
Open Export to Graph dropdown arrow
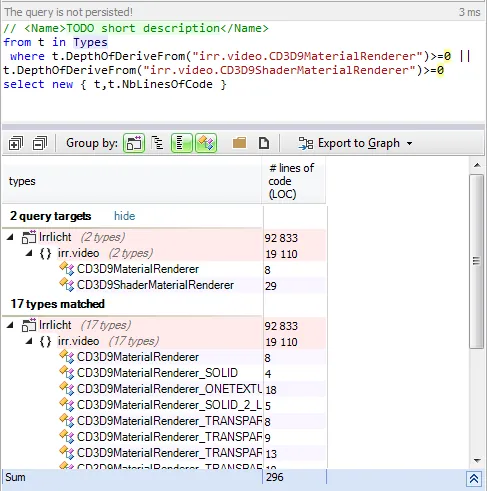click(409, 144)
